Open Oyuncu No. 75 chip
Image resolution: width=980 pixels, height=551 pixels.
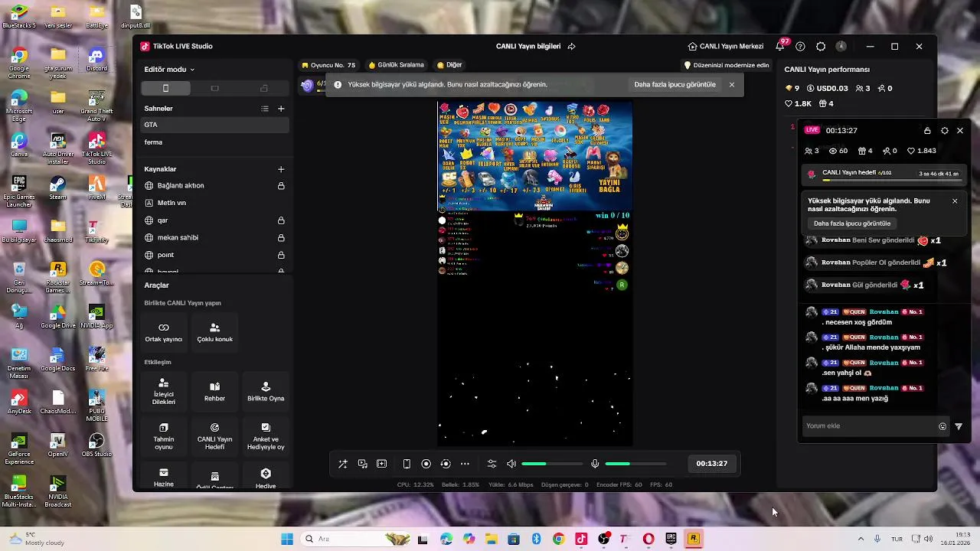pyautogui.click(x=329, y=65)
